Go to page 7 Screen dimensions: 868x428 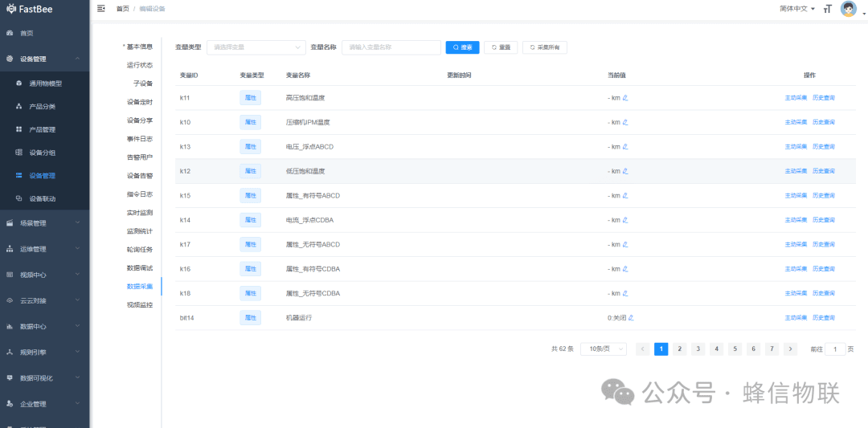coord(772,349)
